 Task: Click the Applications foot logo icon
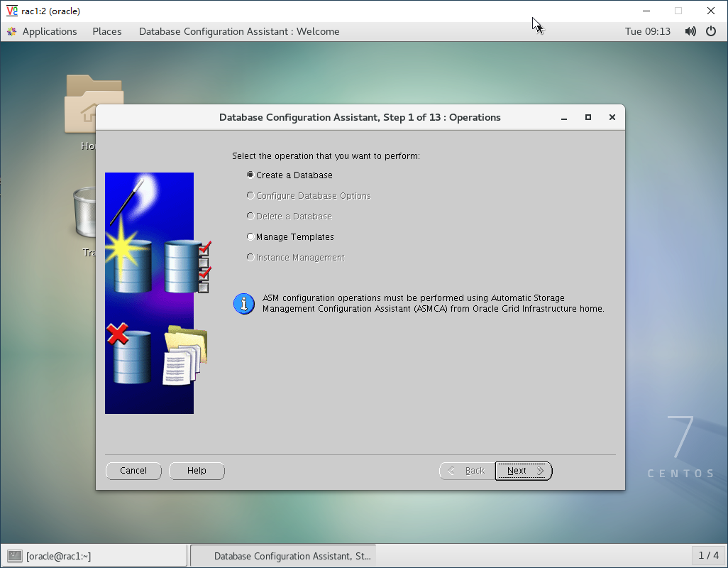click(12, 31)
